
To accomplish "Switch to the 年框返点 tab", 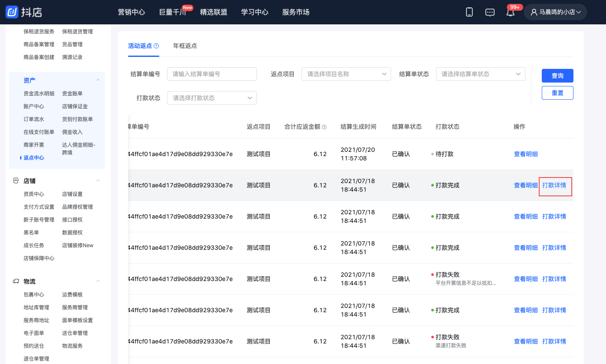I will coord(185,46).
